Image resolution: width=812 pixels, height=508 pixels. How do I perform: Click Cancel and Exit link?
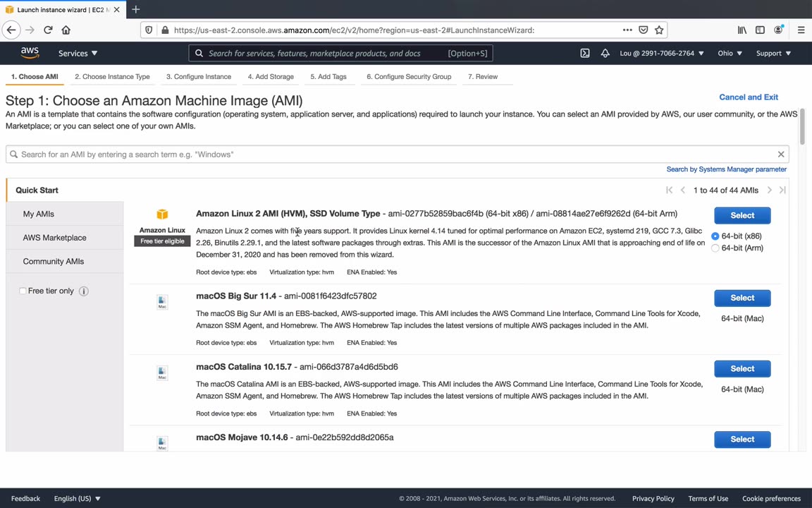749,97
